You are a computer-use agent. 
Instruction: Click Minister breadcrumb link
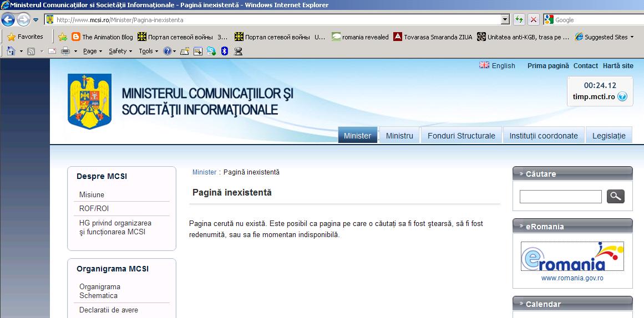[x=204, y=172]
